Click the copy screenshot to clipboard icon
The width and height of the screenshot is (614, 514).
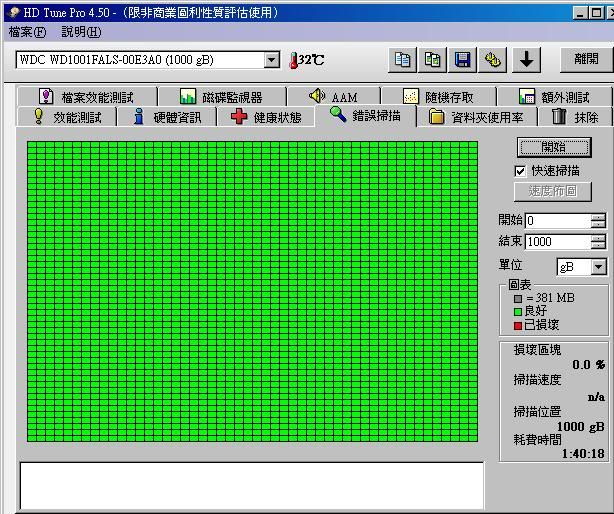pyautogui.click(x=432, y=60)
